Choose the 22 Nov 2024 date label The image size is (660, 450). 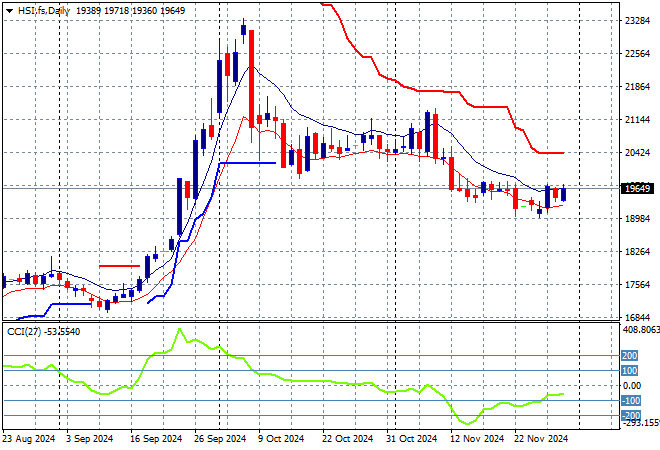click(540, 438)
